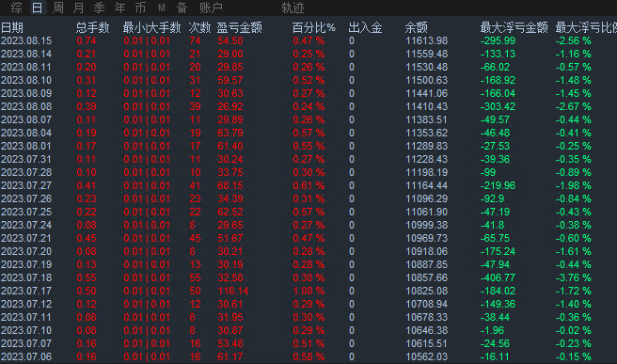Click percentage 1.08 %
Image resolution: width=617 pixels, height=364 pixels.
[x=308, y=292]
